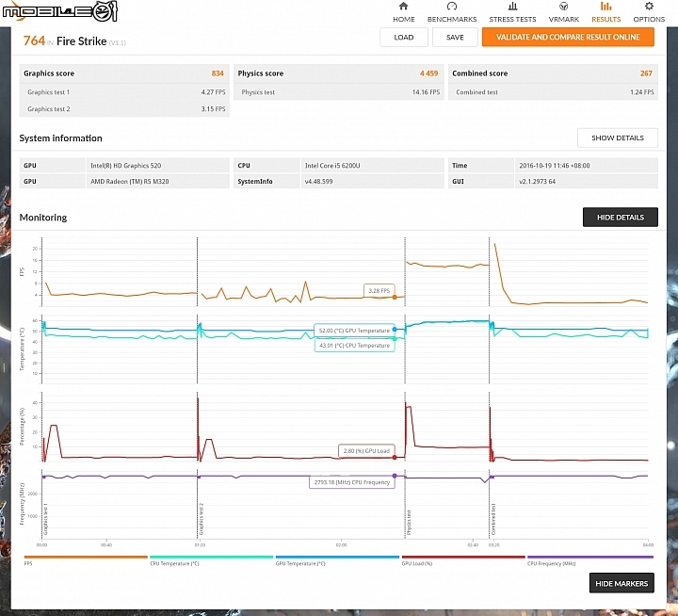Click the Results chart icon

pos(605,6)
